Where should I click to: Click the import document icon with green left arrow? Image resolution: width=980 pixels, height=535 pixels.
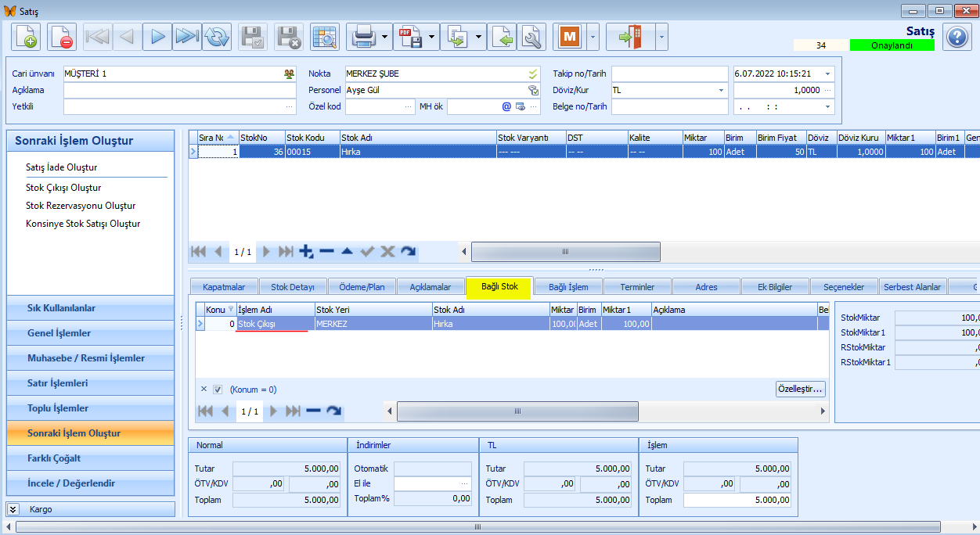502,37
